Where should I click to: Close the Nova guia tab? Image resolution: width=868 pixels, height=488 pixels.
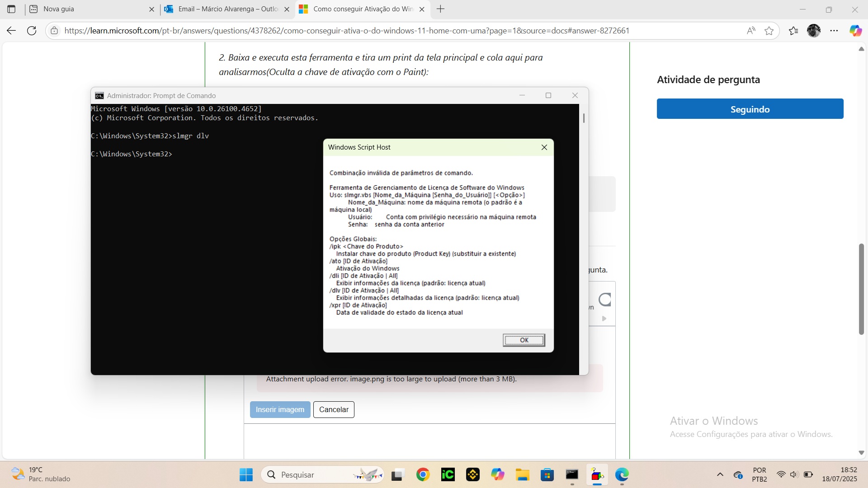tap(151, 9)
